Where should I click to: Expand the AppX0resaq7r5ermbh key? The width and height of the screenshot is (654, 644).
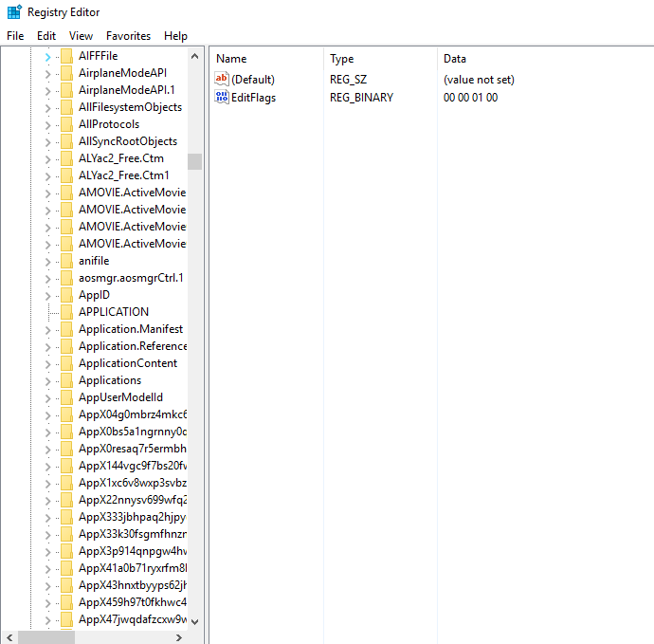click(x=48, y=450)
